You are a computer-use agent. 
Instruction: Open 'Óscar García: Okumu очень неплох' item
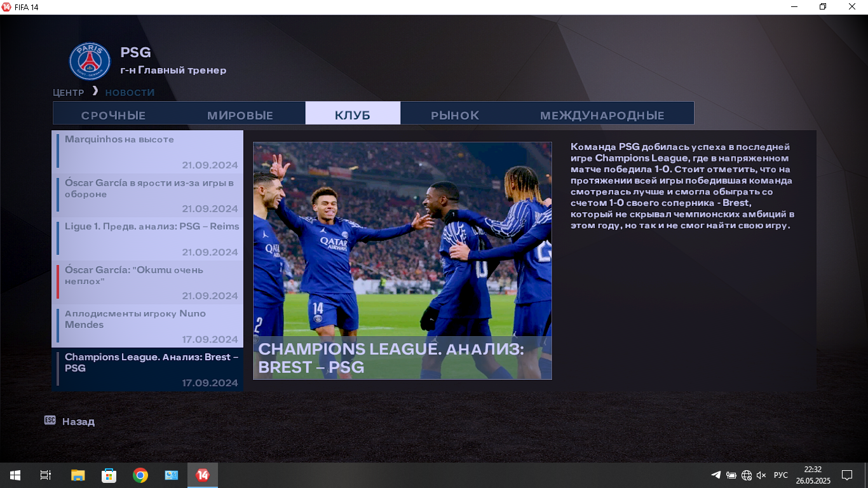(x=147, y=282)
